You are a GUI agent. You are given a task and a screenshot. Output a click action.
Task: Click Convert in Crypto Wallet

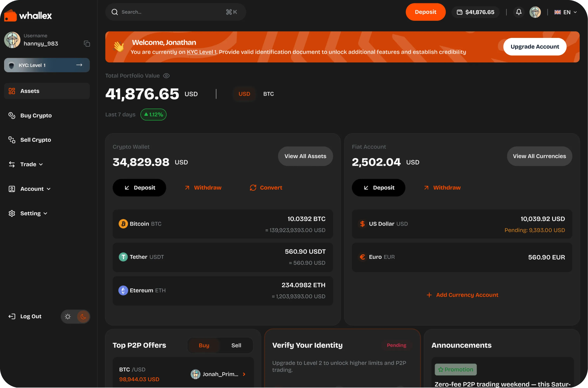[266, 188]
